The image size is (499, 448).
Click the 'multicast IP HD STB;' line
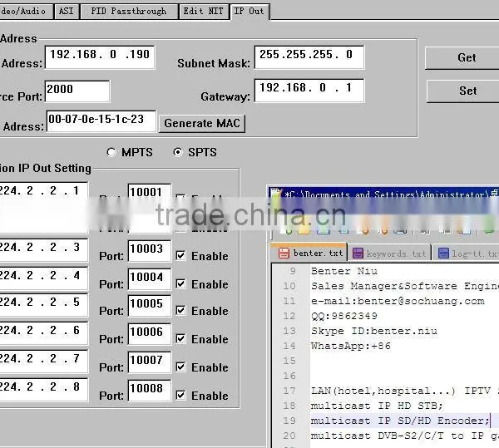click(x=377, y=406)
